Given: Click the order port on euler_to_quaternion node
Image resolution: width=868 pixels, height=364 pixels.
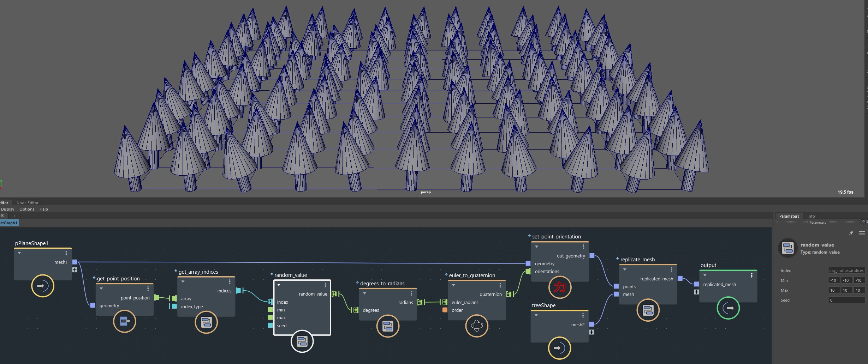Looking at the screenshot, I should coord(445,310).
